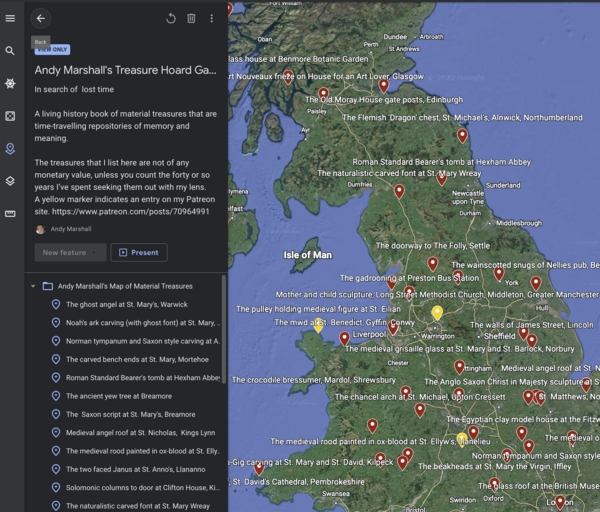Viewport: 600px width, 512px height.
Task: Open the New feature dropdown
Action: coord(70,253)
